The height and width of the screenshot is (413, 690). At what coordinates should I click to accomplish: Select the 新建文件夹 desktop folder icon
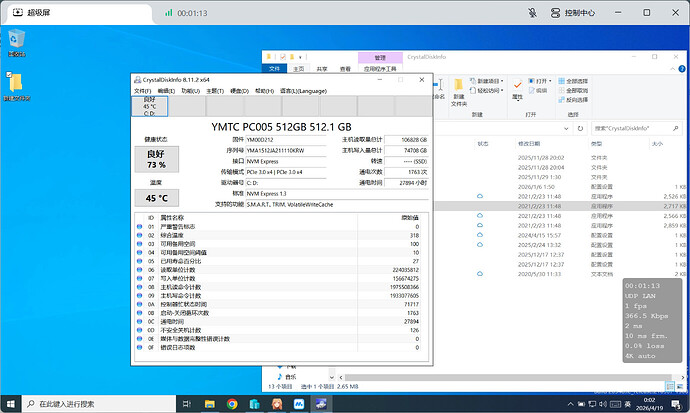click(16, 86)
